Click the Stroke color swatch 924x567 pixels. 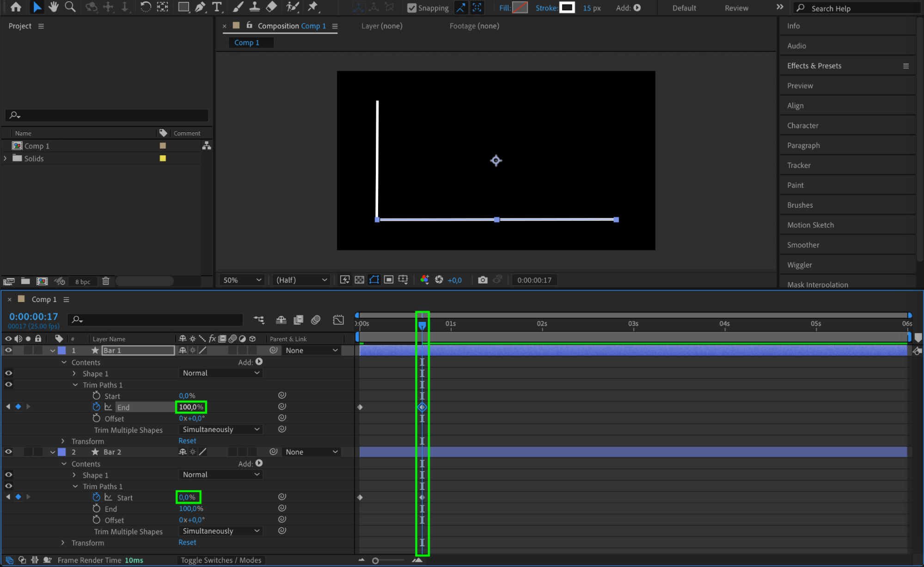click(x=567, y=8)
